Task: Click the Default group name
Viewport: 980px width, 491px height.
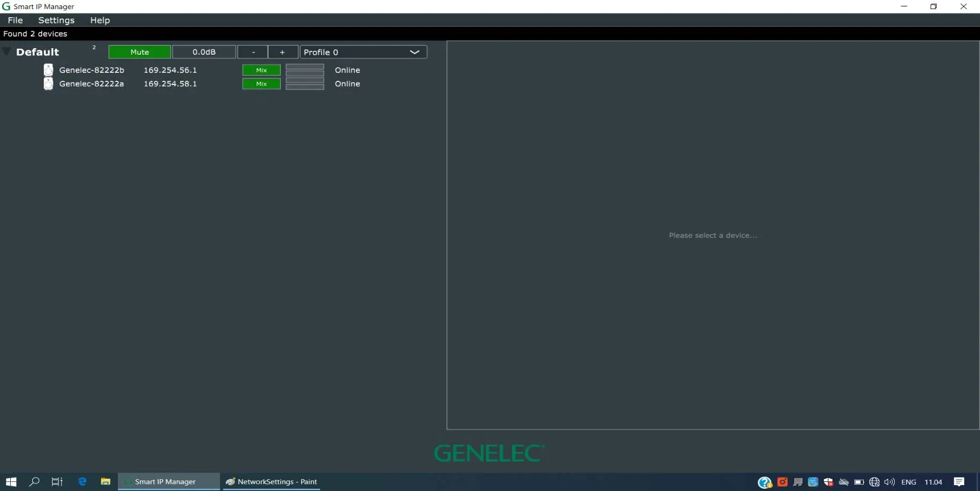Action: (x=38, y=52)
